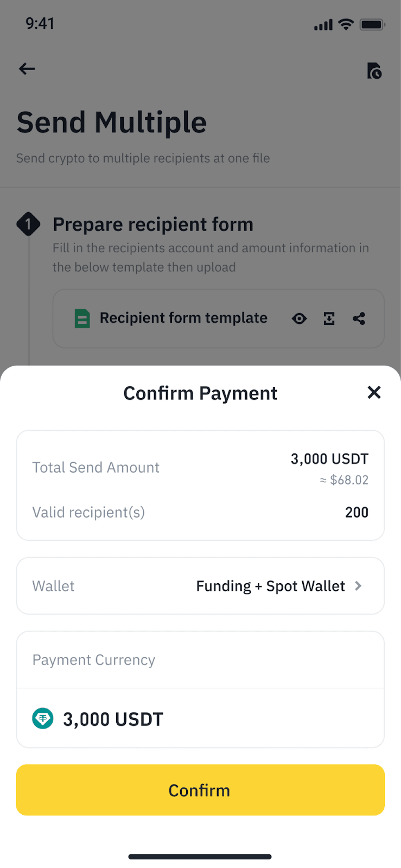Image resolution: width=401 pixels, height=868 pixels.
Task: Tap the back arrow
Action: tap(27, 69)
